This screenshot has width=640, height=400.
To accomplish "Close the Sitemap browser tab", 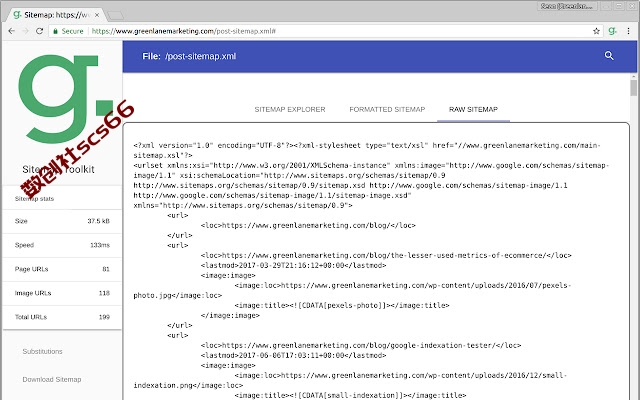I will pyautogui.click(x=97, y=15).
